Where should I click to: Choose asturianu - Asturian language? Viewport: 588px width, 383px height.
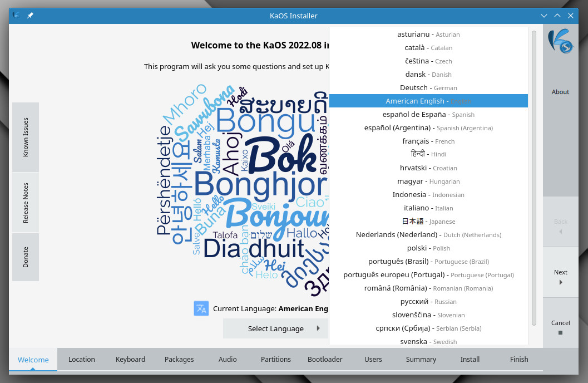(x=428, y=34)
